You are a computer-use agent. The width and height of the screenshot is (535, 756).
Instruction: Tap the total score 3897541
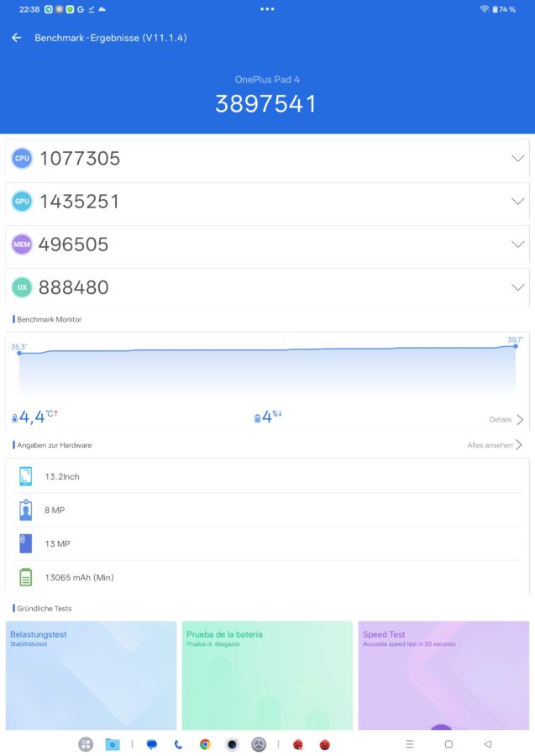pos(265,104)
